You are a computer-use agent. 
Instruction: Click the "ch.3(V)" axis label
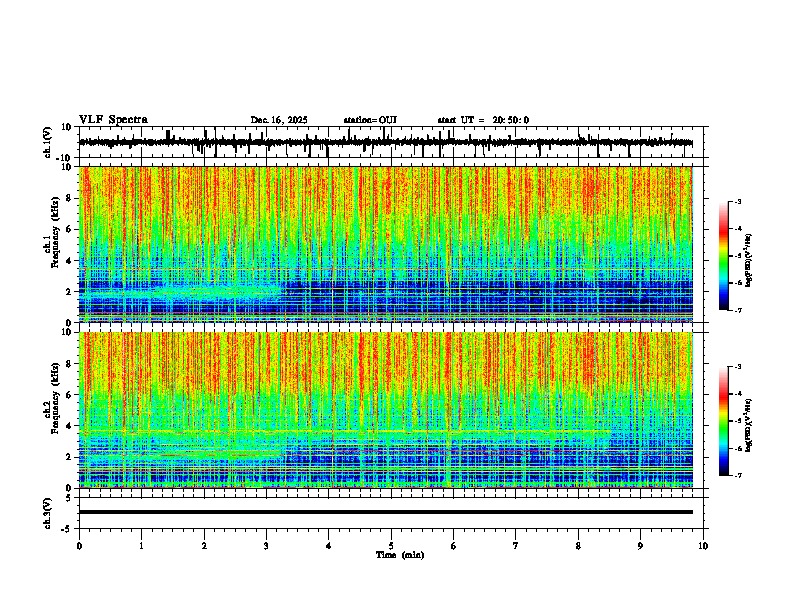tap(47, 513)
